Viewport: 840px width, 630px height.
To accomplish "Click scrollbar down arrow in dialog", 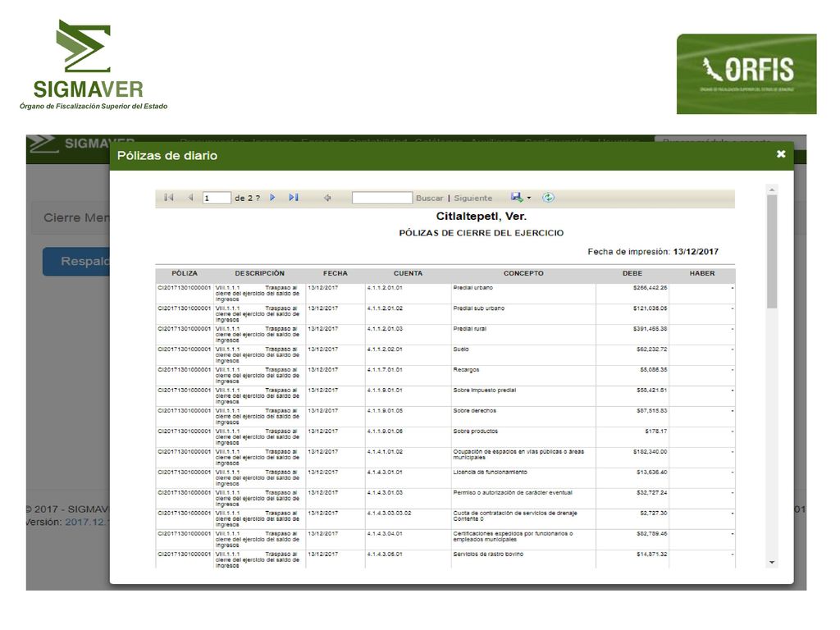I will (x=772, y=563).
